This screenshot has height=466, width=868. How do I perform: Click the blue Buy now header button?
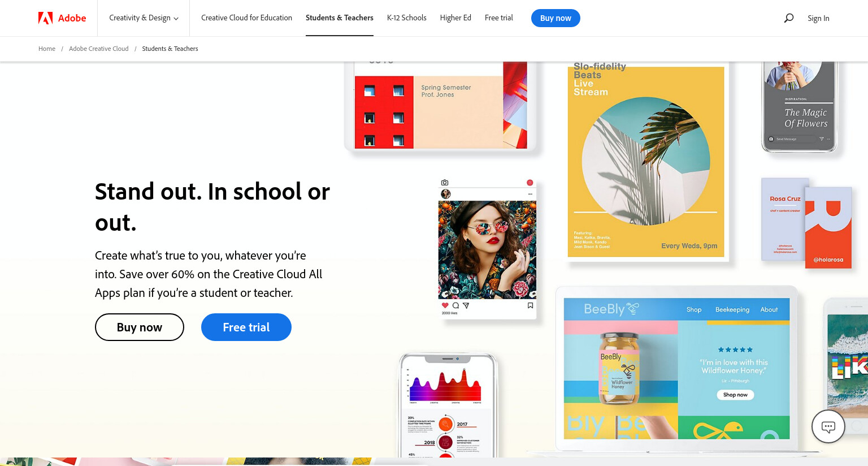[555, 18]
